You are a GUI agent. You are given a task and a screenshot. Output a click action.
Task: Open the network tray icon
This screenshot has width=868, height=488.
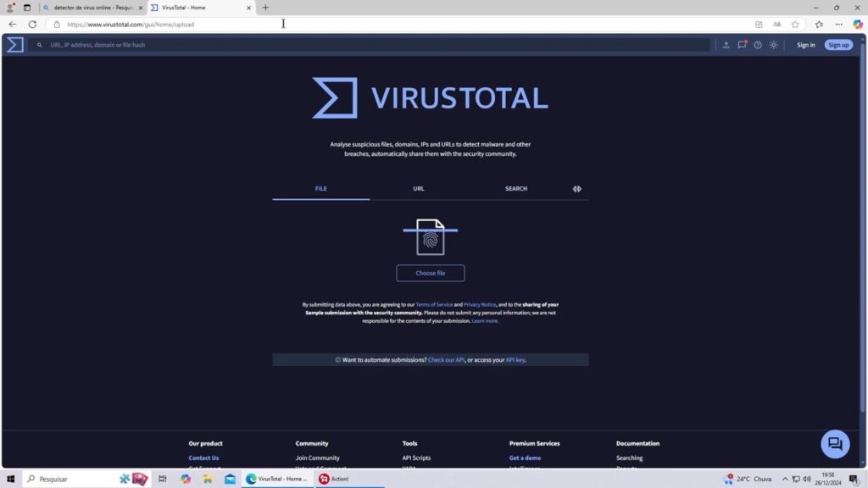796,480
